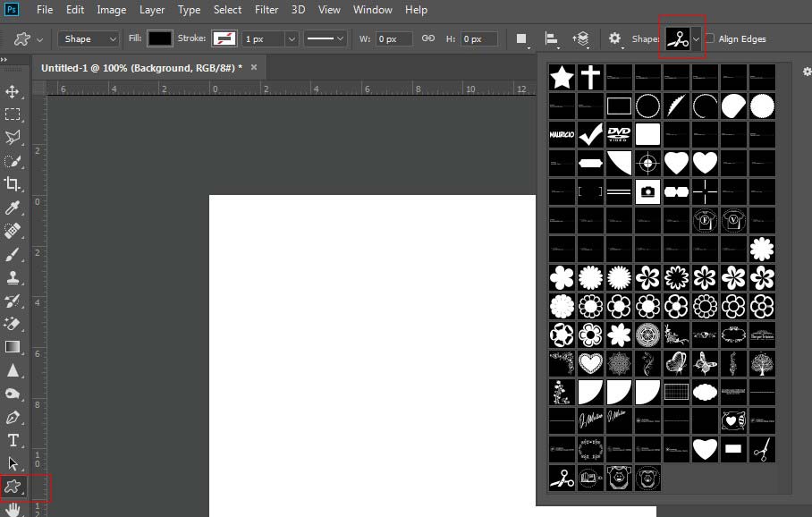The image size is (812, 517).
Task: Activate the Brush tool
Action: click(13, 255)
